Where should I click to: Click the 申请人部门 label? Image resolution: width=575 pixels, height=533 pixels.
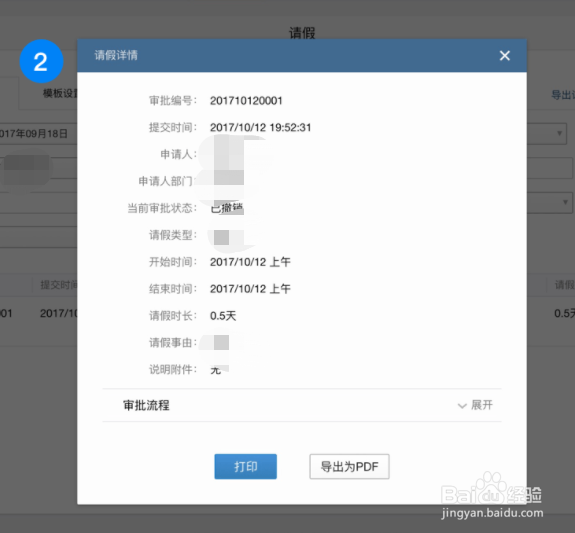pyautogui.click(x=166, y=181)
